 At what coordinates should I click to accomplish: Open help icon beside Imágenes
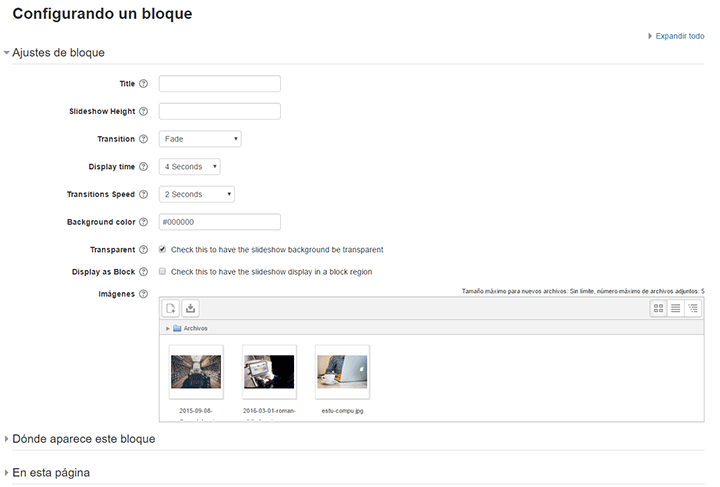[143, 294]
